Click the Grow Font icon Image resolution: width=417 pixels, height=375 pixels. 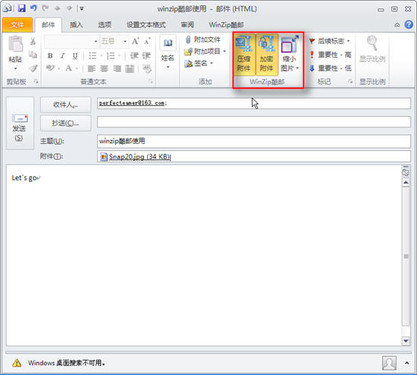pos(135,41)
